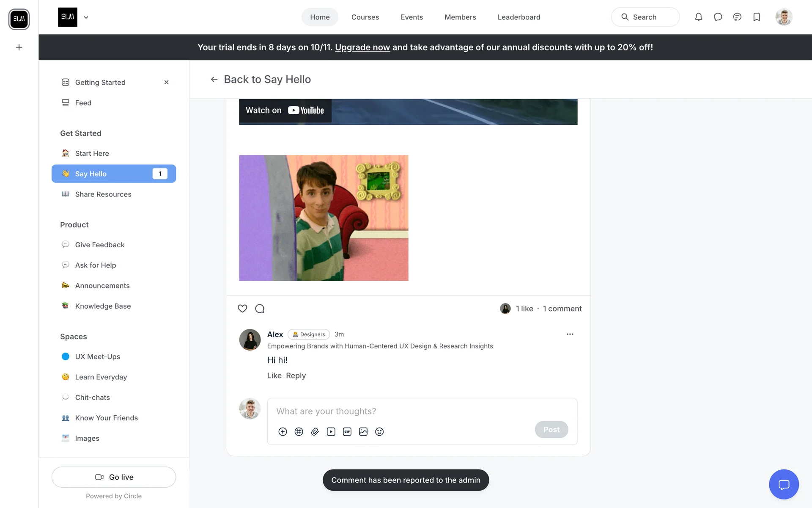Expand community switcher chevron beside logo

click(x=86, y=17)
